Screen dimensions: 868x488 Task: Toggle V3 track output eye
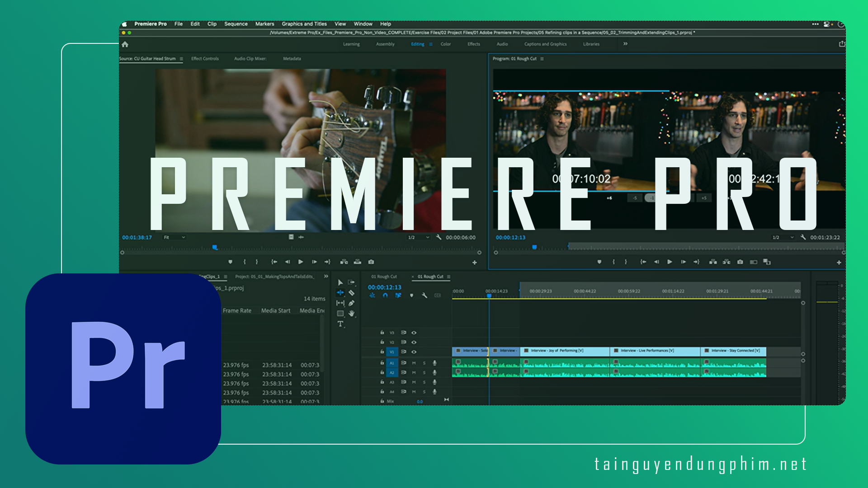tap(414, 333)
